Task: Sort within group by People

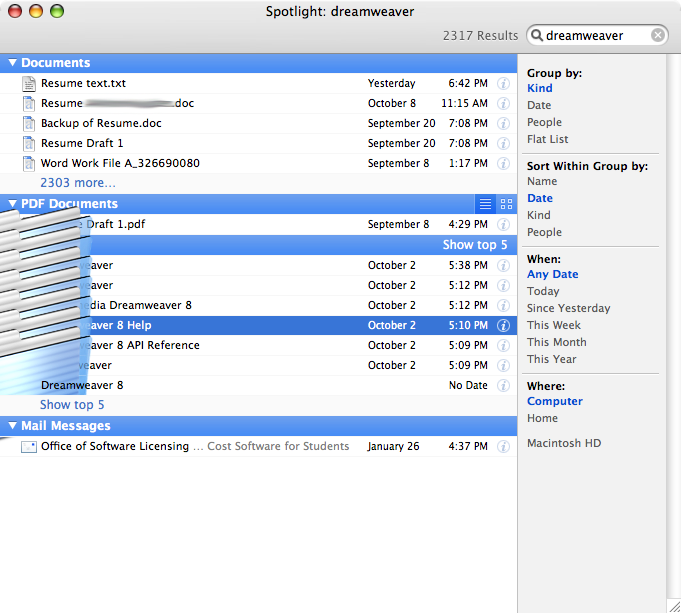Action: pos(544,232)
